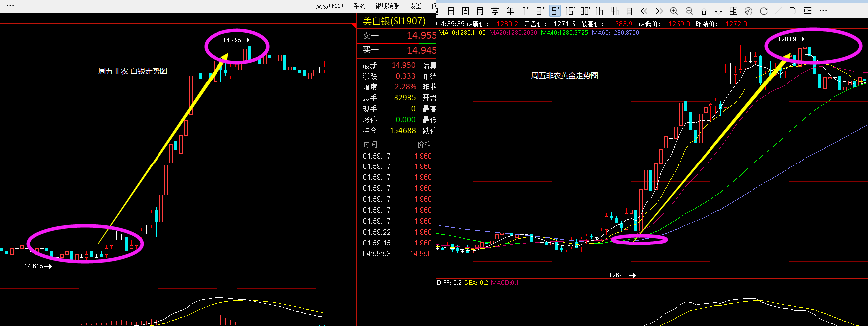
Task: Click 银期转账 transfer button
Action: [387, 6]
